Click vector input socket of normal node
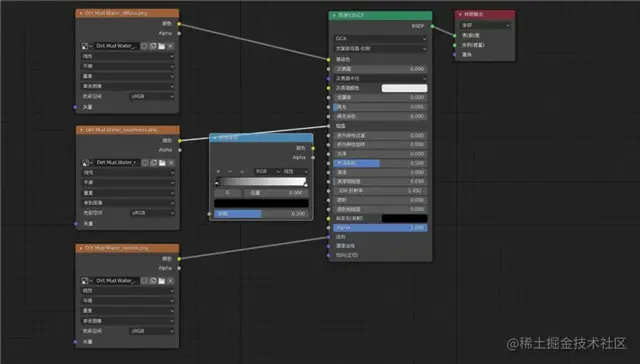This screenshot has width=640, height=364. pyautogui.click(x=76, y=342)
